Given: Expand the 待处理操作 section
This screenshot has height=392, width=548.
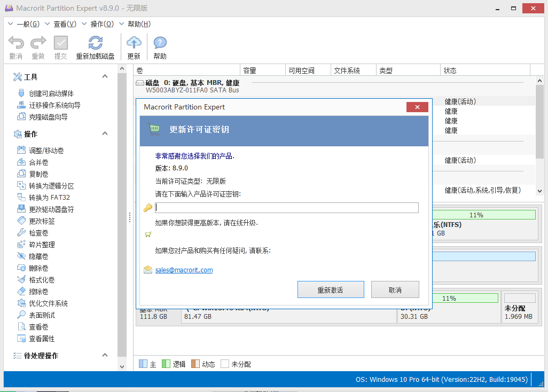Looking at the screenshot, I should tap(105, 355).
